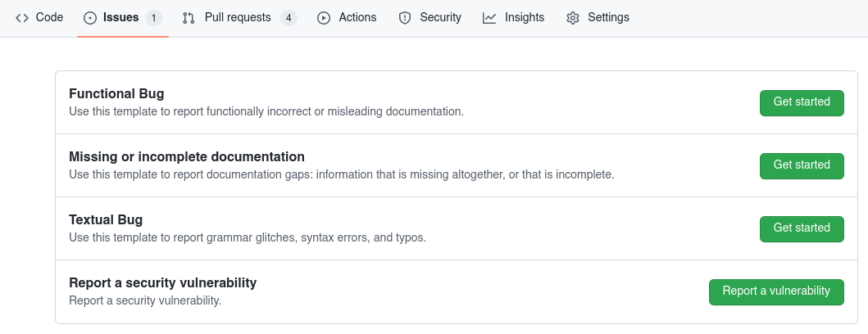Click the Insights graph icon

[489, 17]
